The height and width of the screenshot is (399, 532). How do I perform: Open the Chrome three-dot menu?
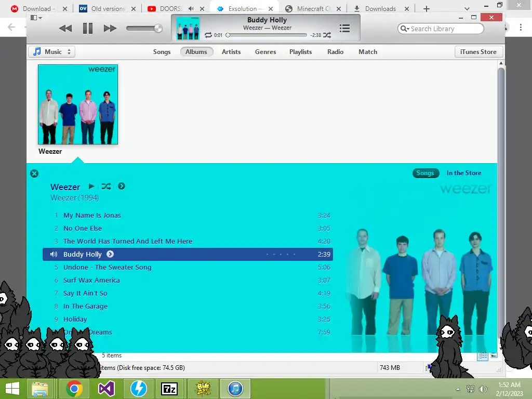click(521, 27)
